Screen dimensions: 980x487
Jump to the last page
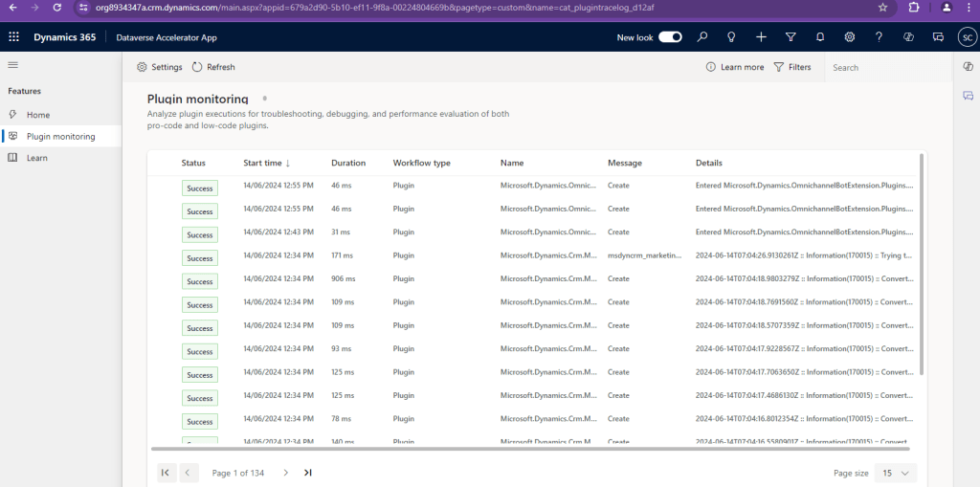click(308, 473)
